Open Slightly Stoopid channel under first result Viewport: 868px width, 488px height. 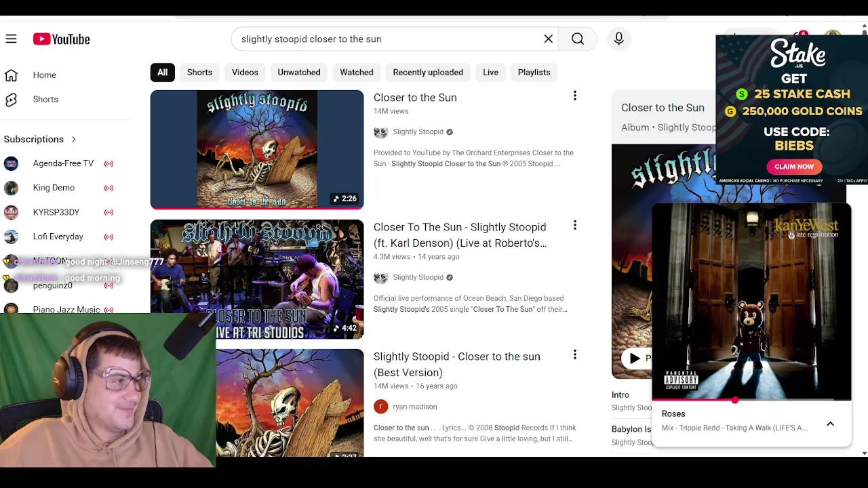pos(418,132)
